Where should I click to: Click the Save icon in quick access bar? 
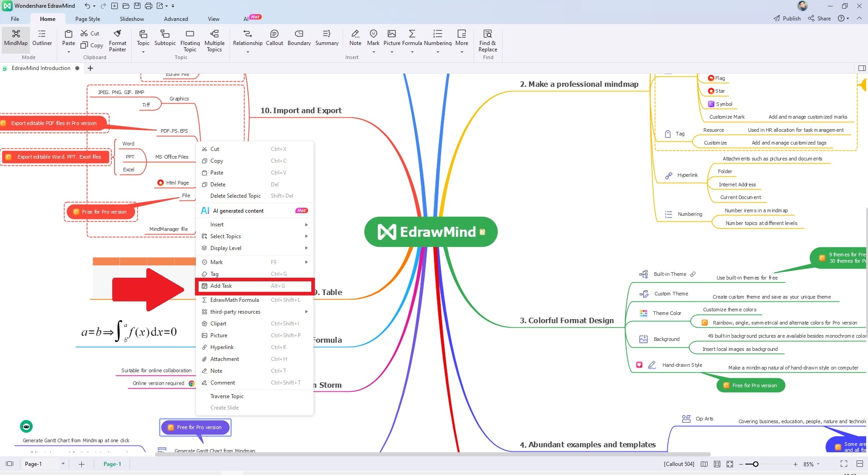click(137, 6)
